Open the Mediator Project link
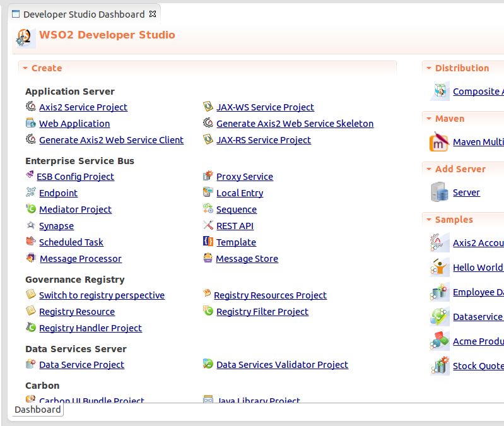The width and height of the screenshot is (504, 426). pyautogui.click(x=75, y=210)
